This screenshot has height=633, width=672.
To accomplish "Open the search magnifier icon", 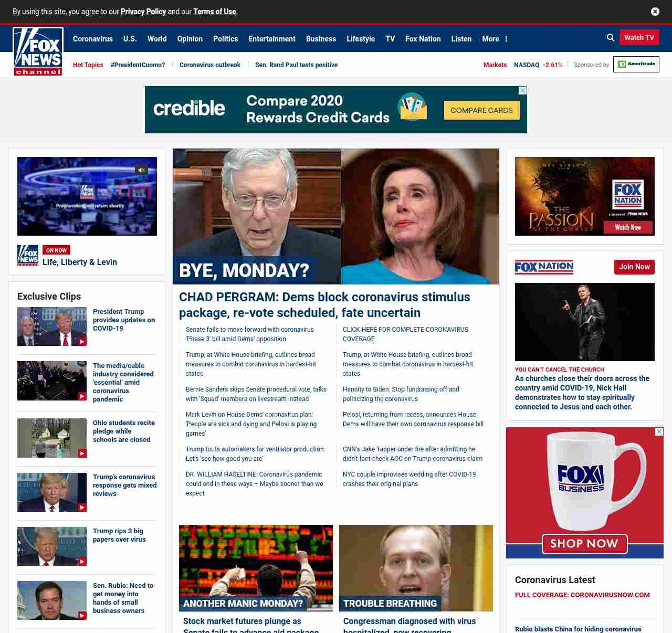I will [x=611, y=38].
